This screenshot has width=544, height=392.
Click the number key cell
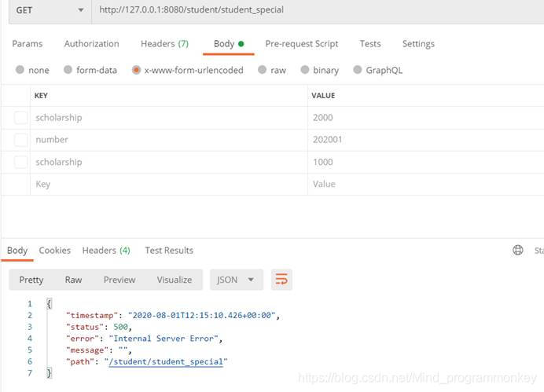tap(168, 140)
